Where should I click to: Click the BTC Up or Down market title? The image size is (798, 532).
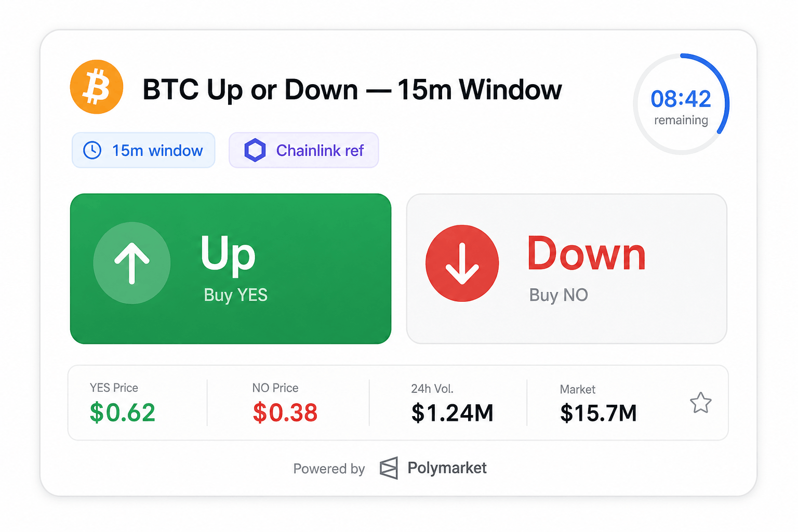pyautogui.click(x=352, y=89)
